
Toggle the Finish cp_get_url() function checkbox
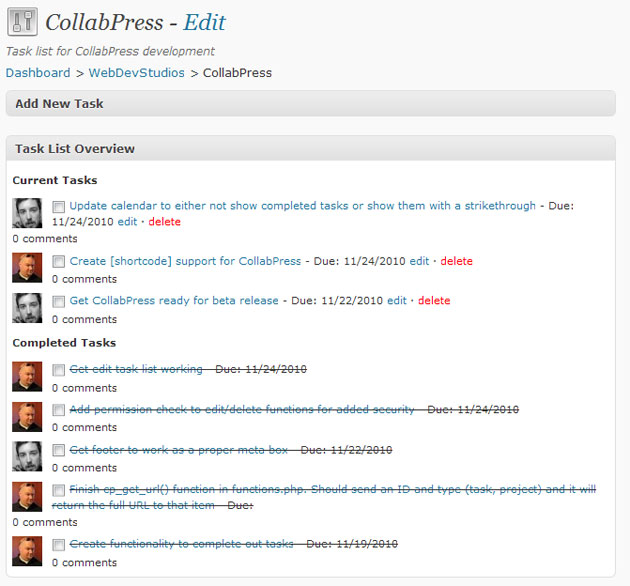tap(59, 490)
